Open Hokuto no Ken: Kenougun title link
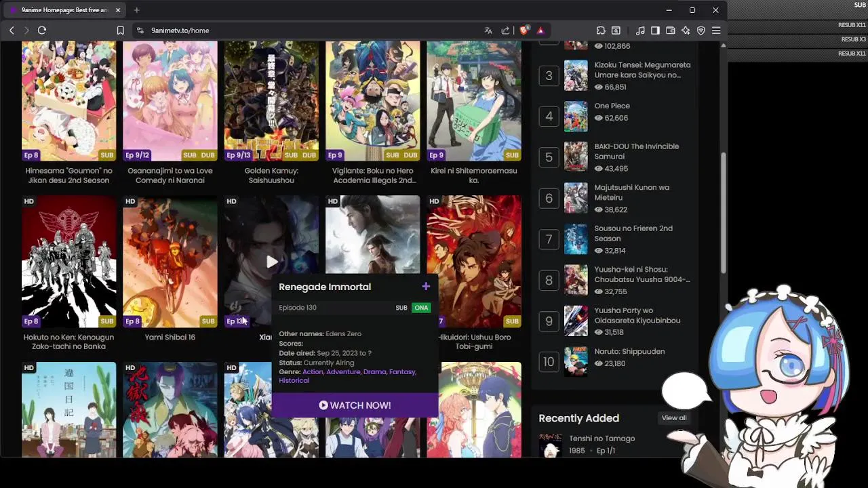Screen dimensions: 868x488 click(x=68, y=342)
